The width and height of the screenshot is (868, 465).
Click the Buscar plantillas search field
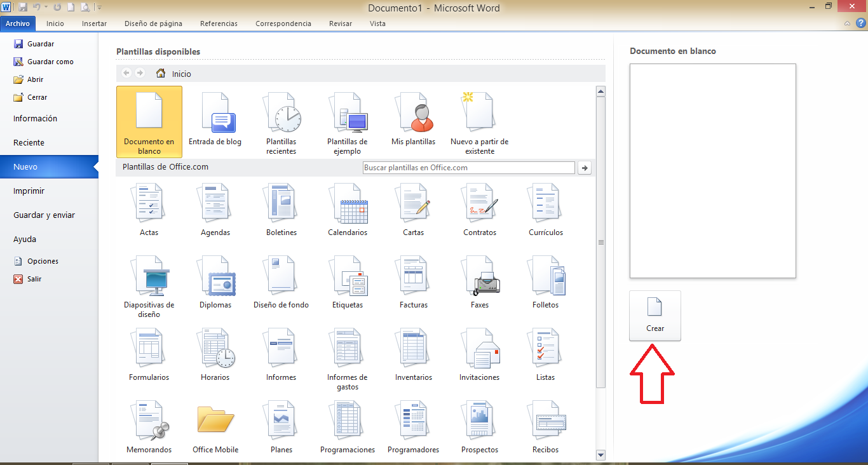tap(469, 168)
